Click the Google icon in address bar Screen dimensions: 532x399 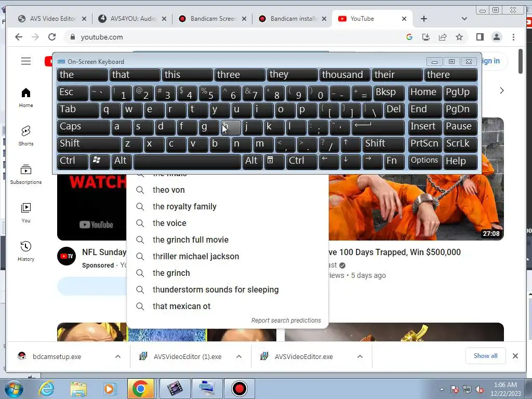(409, 37)
